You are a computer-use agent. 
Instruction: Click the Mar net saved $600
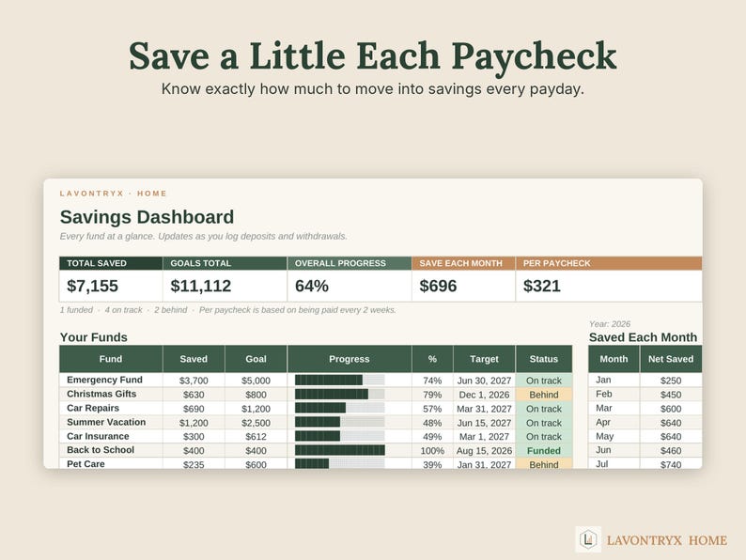coord(671,409)
